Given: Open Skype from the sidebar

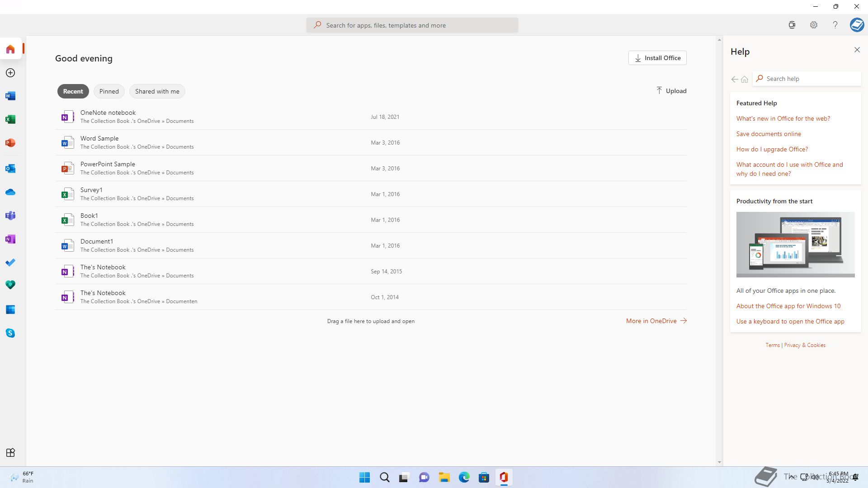Looking at the screenshot, I should coord(10,333).
